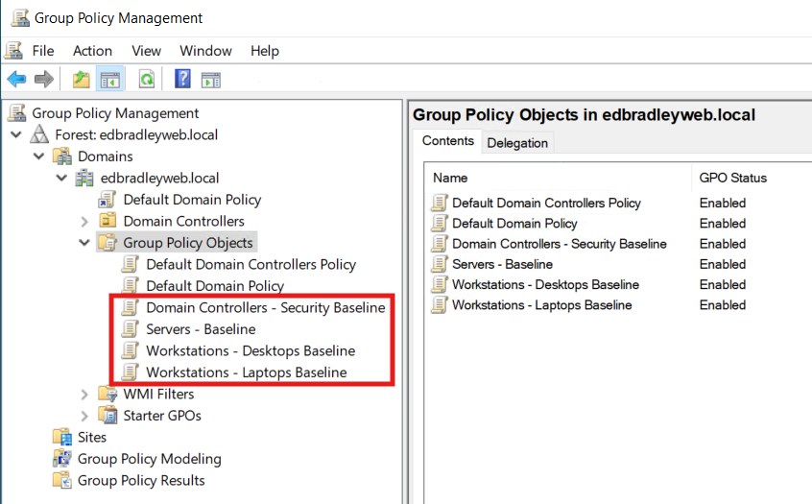Select Forest: edbradleyweb.local in tree
812x504 pixels.
pyautogui.click(x=136, y=134)
